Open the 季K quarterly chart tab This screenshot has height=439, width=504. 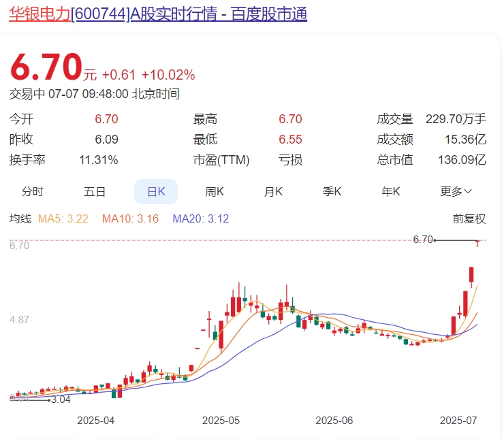coord(332,191)
